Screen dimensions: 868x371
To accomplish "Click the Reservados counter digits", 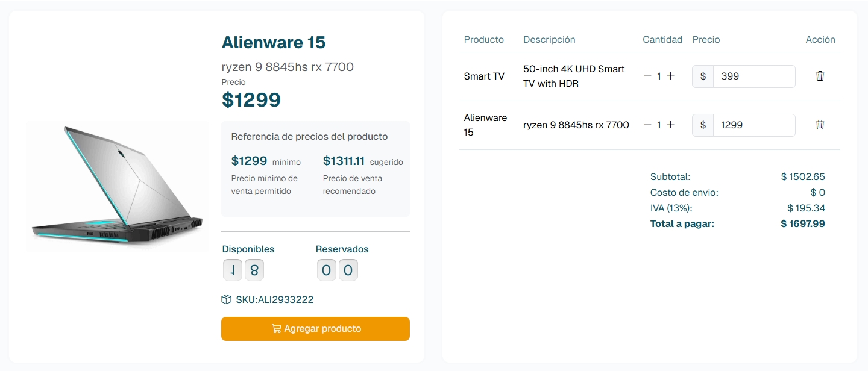I will tap(338, 269).
